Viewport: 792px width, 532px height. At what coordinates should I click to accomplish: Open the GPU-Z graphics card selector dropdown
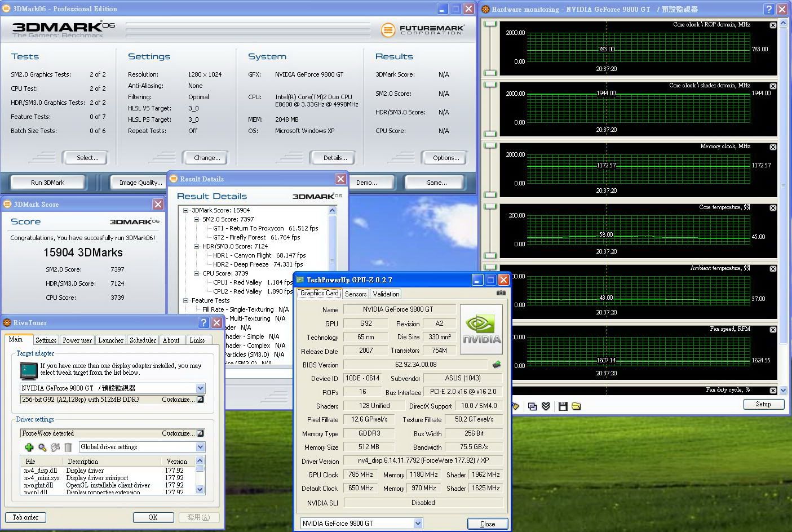(x=418, y=523)
